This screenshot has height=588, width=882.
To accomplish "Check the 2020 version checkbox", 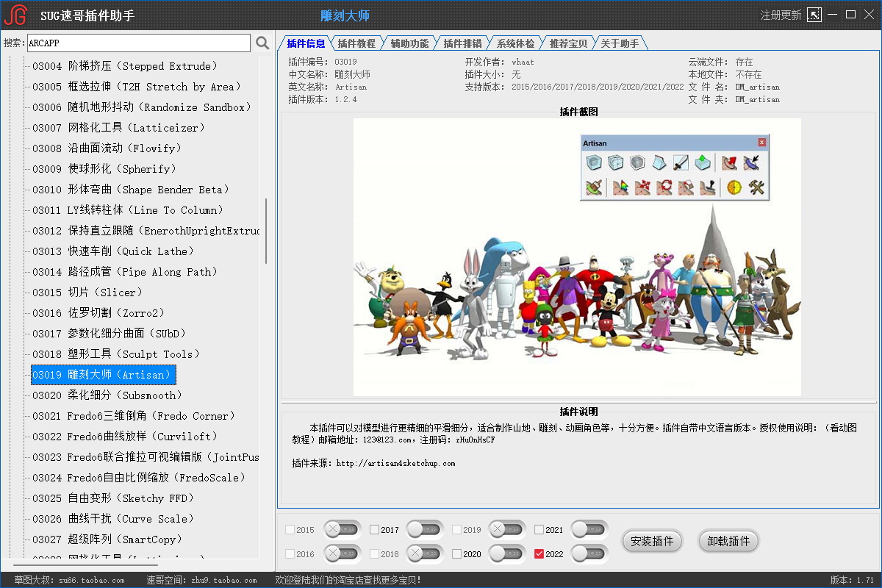I will click(x=457, y=553).
